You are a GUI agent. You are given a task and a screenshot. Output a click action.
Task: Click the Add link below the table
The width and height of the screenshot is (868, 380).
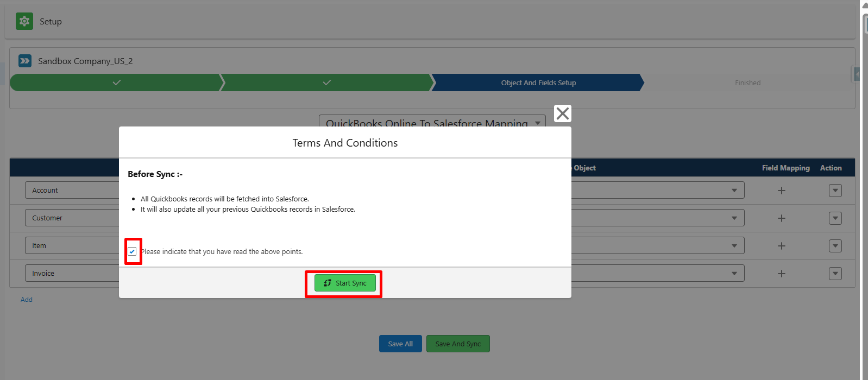[27, 300]
